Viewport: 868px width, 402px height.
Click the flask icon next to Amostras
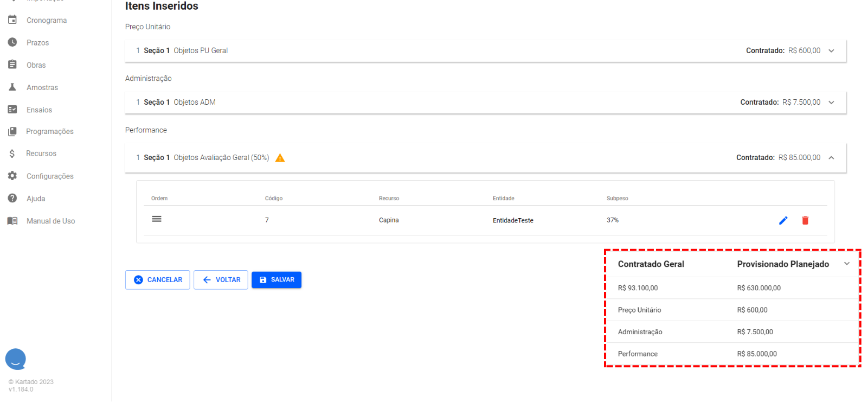pos(12,87)
